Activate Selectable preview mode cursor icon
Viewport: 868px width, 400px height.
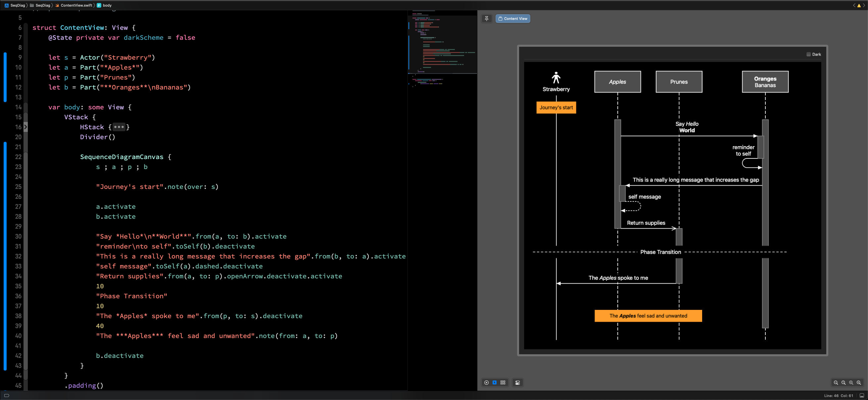(x=494, y=383)
